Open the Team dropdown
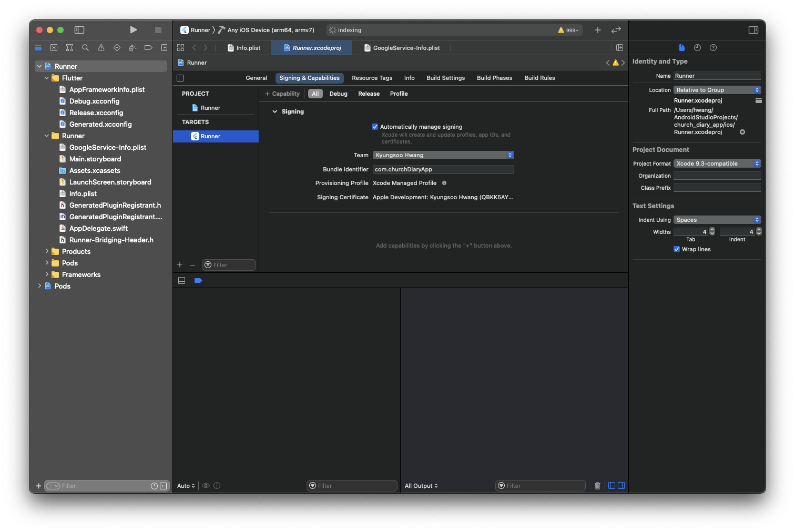This screenshot has width=795, height=532. pyautogui.click(x=443, y=155)
